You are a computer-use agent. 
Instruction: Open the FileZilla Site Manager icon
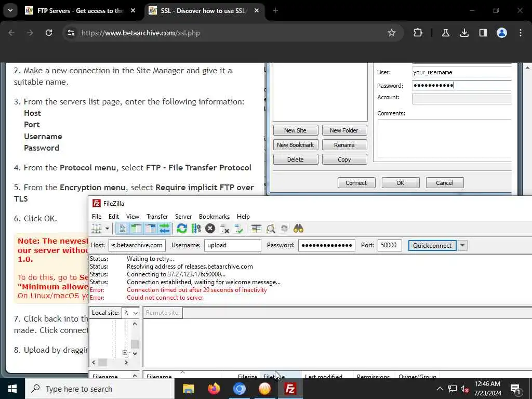97,229
